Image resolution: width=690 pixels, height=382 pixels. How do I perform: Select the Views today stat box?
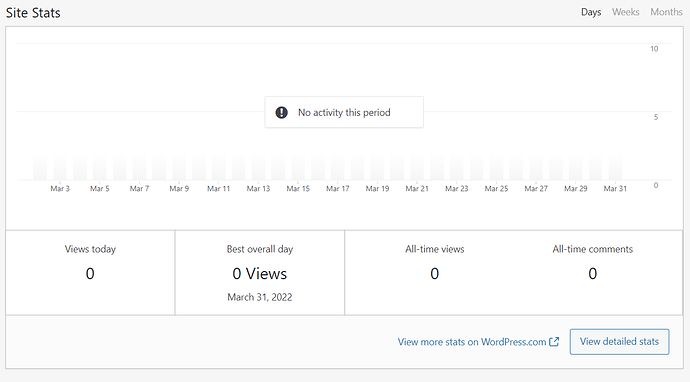(90, 272)
